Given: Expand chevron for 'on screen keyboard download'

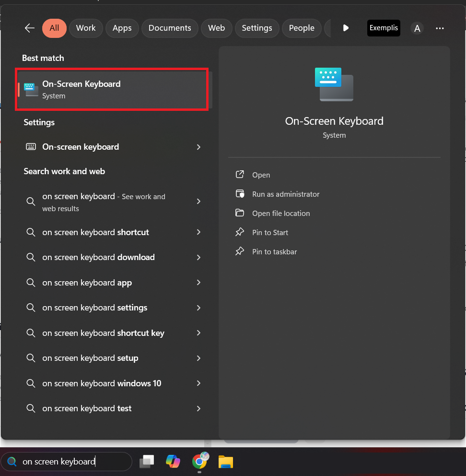Looking at the screenshot, I should click(x=198, y=257).
